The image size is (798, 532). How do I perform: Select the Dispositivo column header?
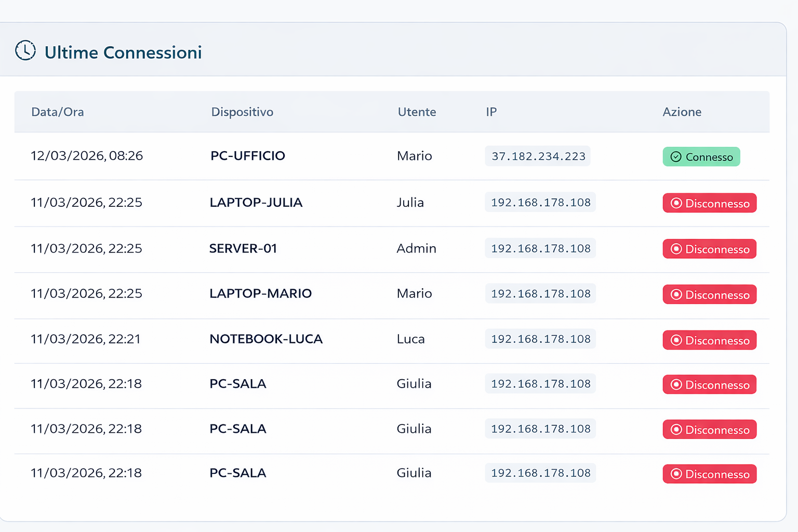242,112
